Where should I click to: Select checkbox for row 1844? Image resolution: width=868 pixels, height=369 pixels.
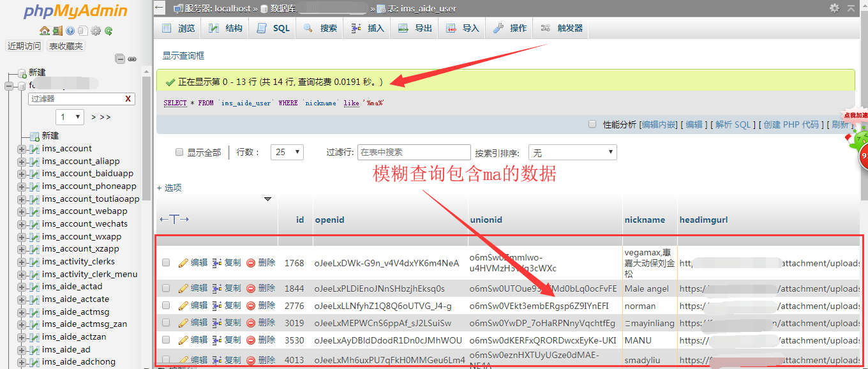(x=166, y=289)
